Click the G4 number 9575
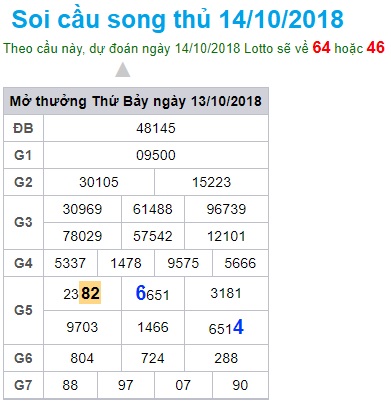 click(x=183, y=263)
